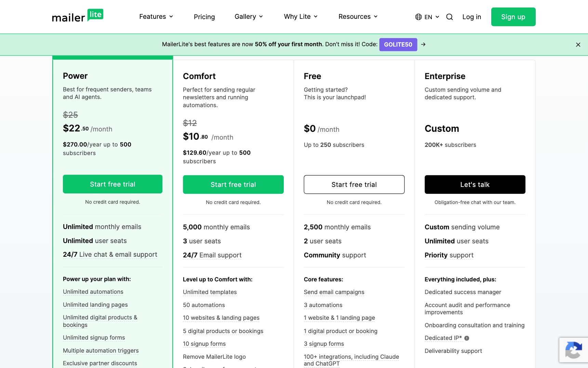This screenshot has height=368, width=588.
Task: Click the MailerLite logo
Action: [78, 16]
